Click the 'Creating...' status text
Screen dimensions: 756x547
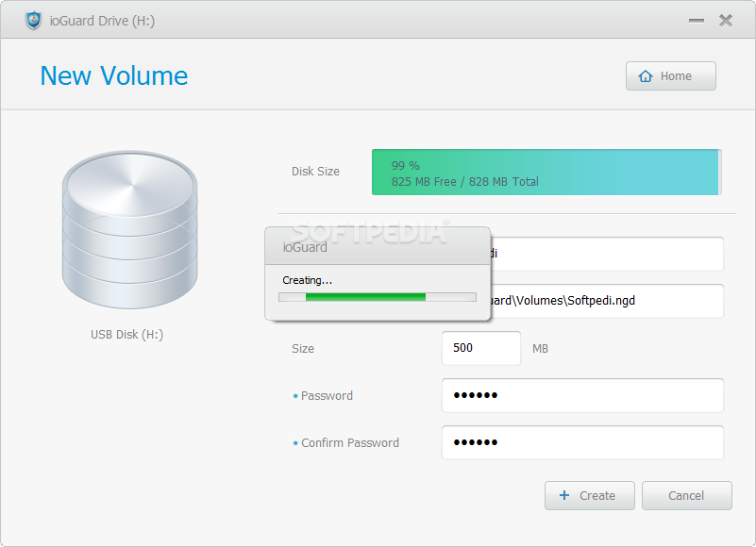[x=307, y=280]
